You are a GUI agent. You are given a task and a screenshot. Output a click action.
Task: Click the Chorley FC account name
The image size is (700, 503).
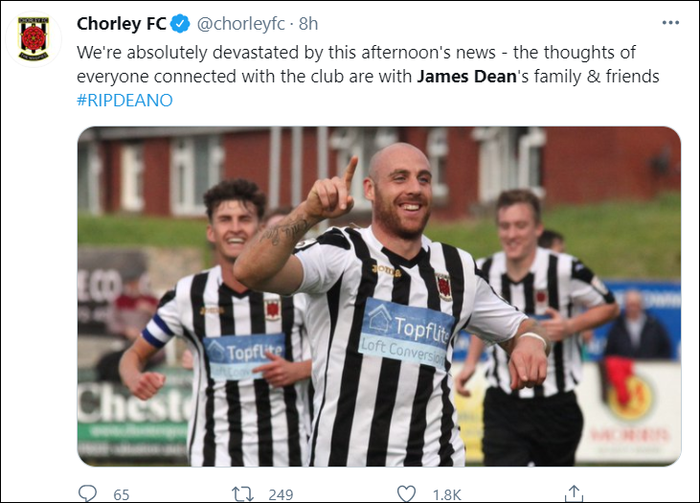click(x=121, y=24)
